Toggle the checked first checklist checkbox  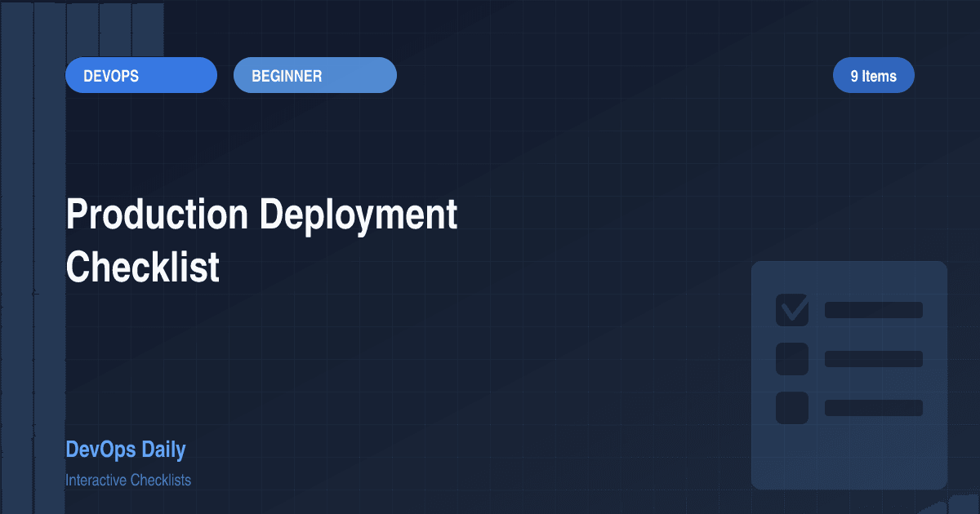(791, 310)
